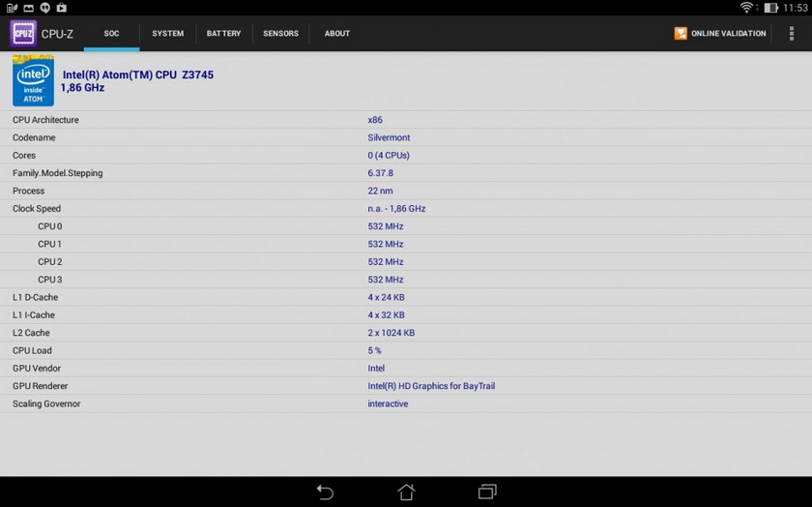The width and height of the screenshot is (812, 507).
Task: Tap the first notification icon in status bar
Action: point(12,8)
